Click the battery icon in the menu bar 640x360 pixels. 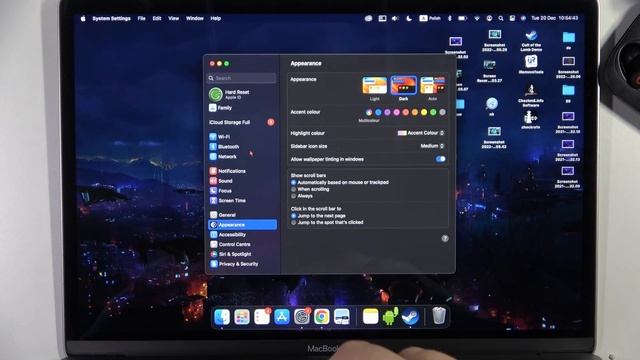coord(462,18)
